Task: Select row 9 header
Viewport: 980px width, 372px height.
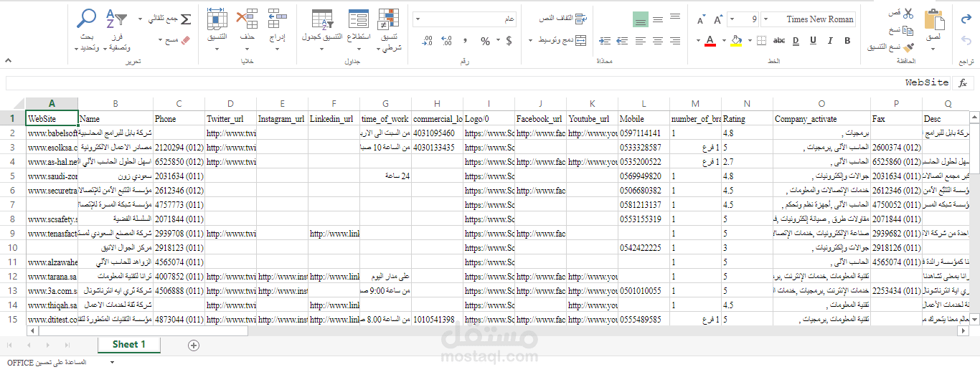Action: (12, 233)
